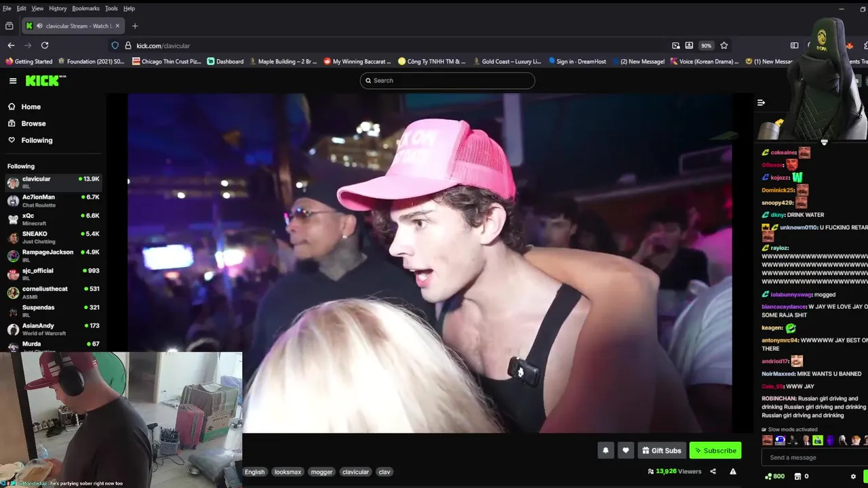Click the 90% zoom level indicator

point(707,45)
